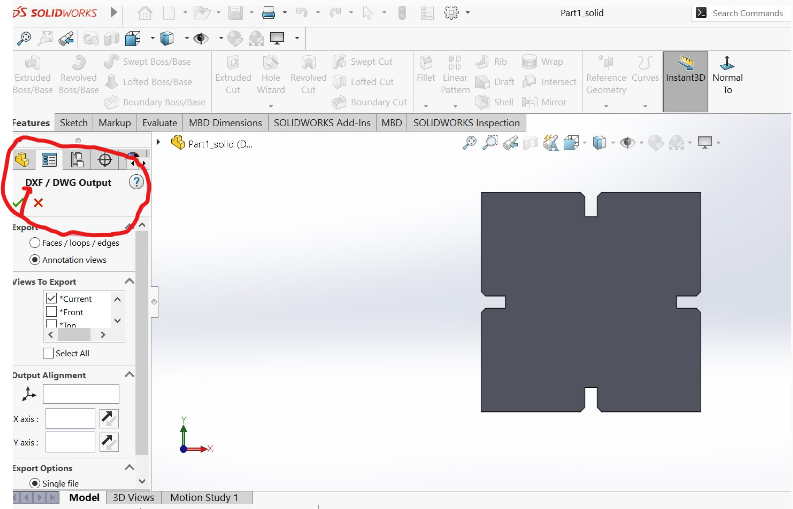The width and height of the screenshot is (793, 509).
Task: Click the Hide/Show Items eye icon in the viewport toolbar
Action: 627,143
